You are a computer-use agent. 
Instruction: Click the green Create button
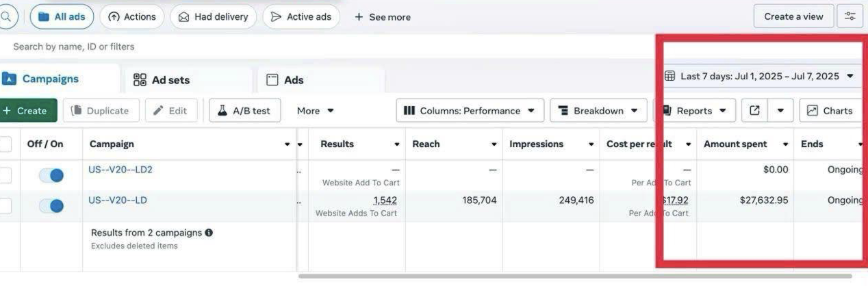(26, 111)
